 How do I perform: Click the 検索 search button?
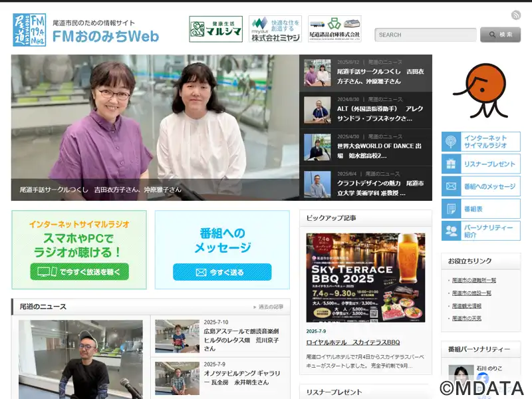pos(501,35)
